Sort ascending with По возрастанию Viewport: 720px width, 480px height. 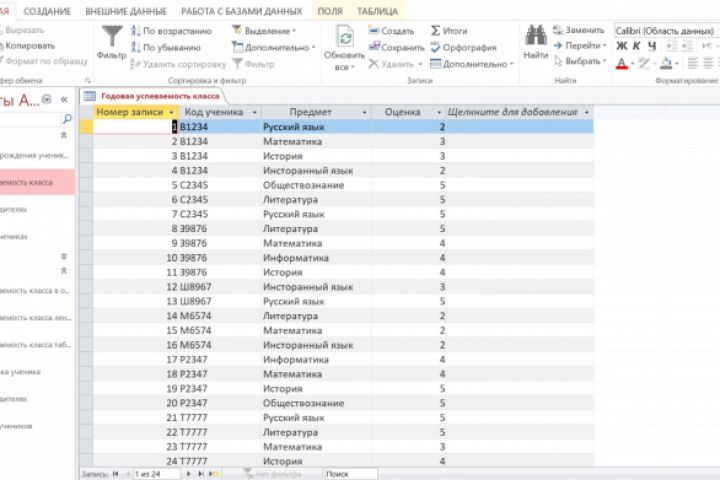171,31
